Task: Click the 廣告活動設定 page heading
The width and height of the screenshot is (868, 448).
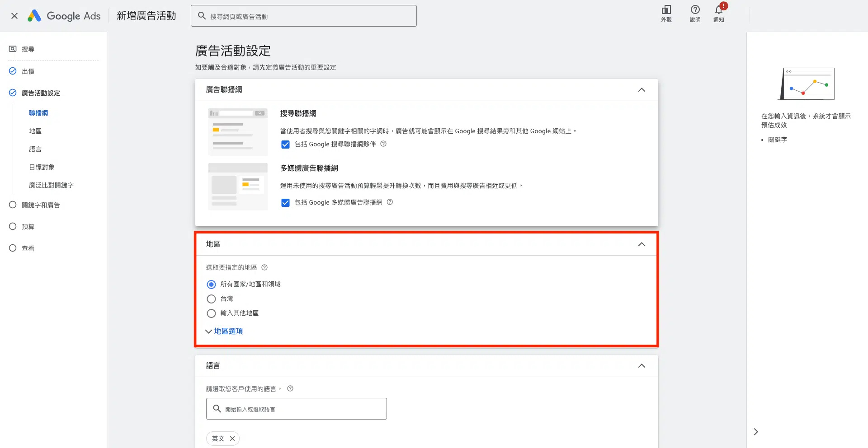Action: (x=233, y=51)
